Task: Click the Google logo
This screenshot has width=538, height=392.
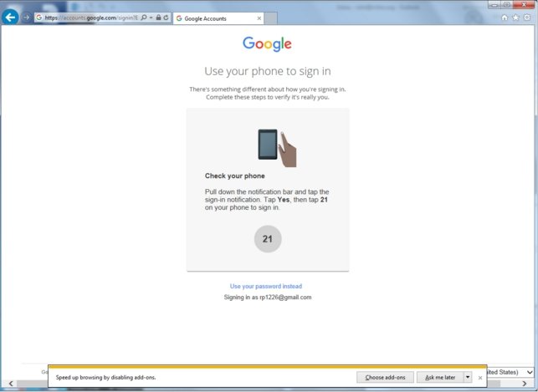Action: (267, 44)
